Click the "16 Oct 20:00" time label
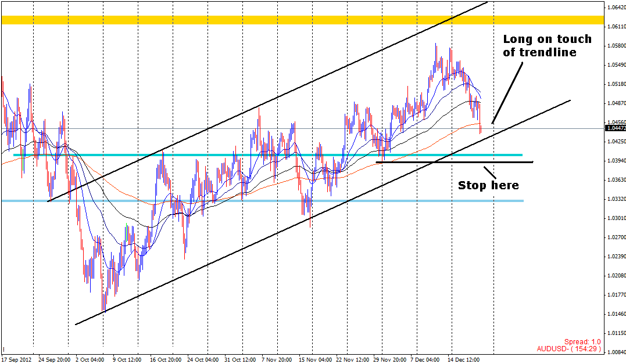This screenshot has width=626, height=364. pyautogui.click(x=166, y=359)
